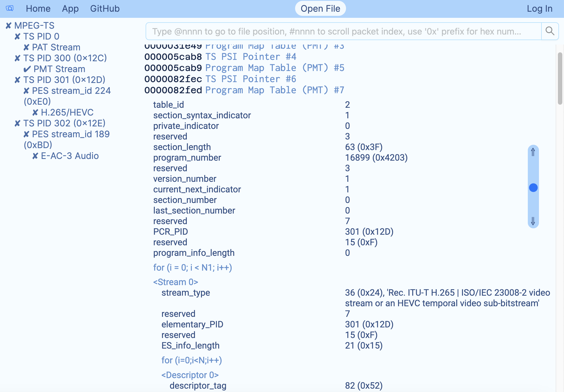Screen dimensions: 564x392
Task: Switch to the App page
Action: 70,8
